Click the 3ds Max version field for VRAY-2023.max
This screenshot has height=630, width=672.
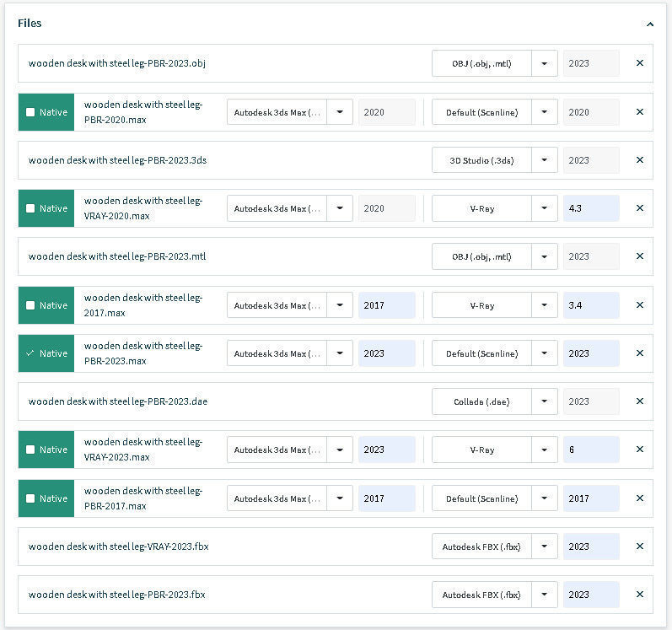386,450
